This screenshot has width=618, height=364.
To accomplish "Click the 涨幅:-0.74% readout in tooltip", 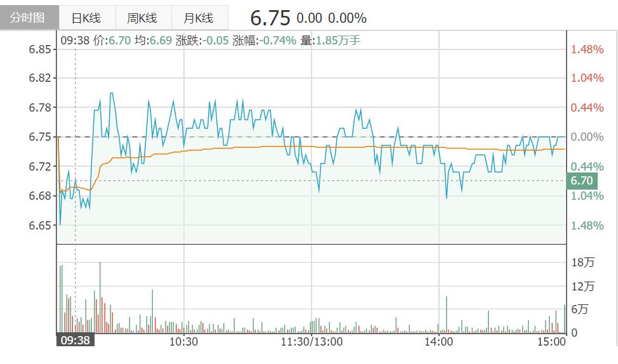I will [265, 41].
